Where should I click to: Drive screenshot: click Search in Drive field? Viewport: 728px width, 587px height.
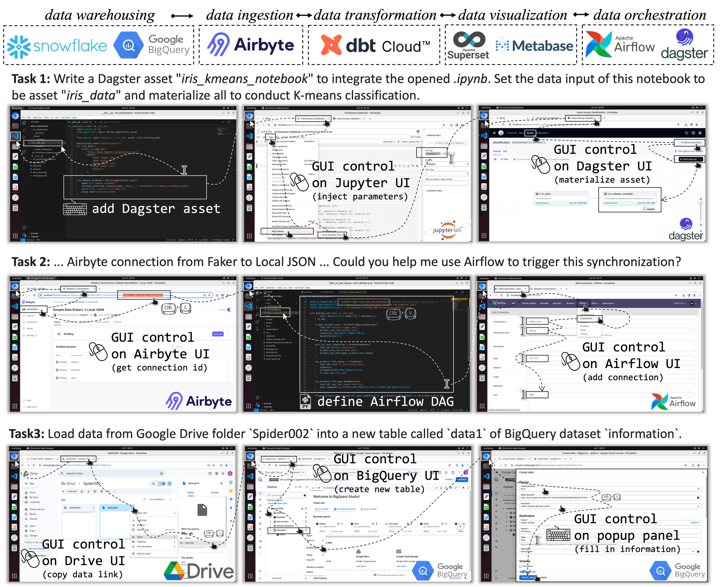[112, 473]
